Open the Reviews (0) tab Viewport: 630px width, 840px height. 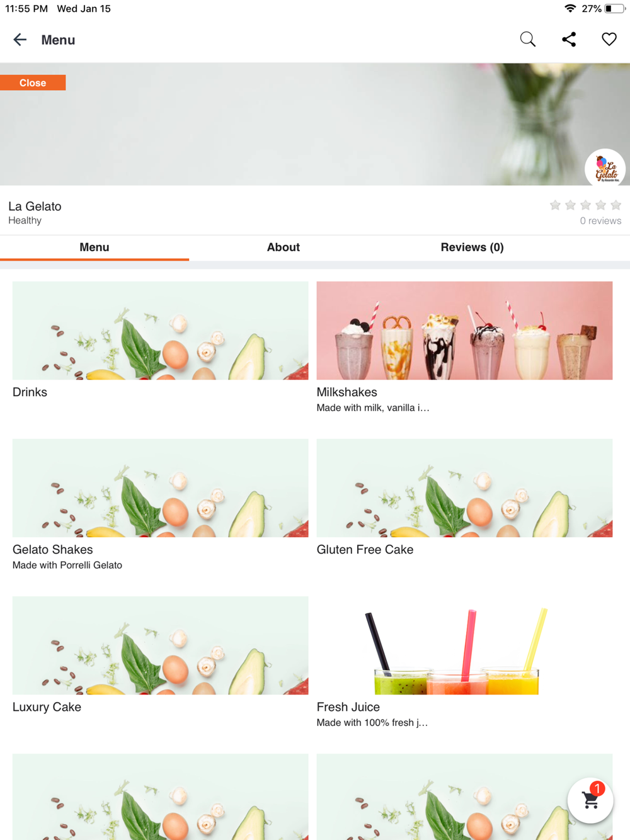[x=472, y=247]
